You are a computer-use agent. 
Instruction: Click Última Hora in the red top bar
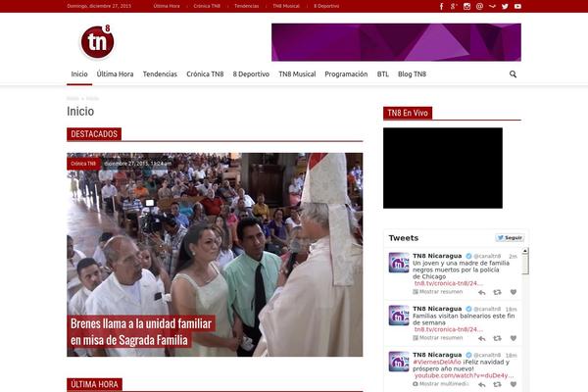click(x=167, y=7)
